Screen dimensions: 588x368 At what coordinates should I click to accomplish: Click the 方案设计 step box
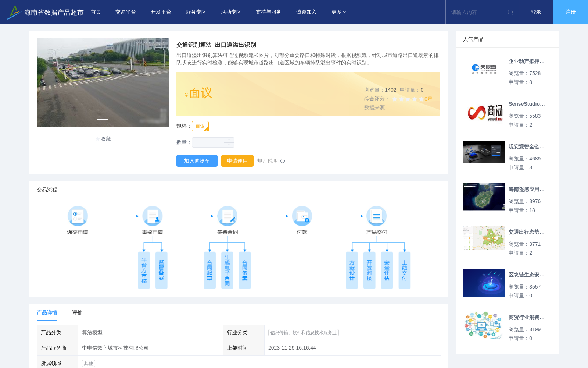pos(352,270)
